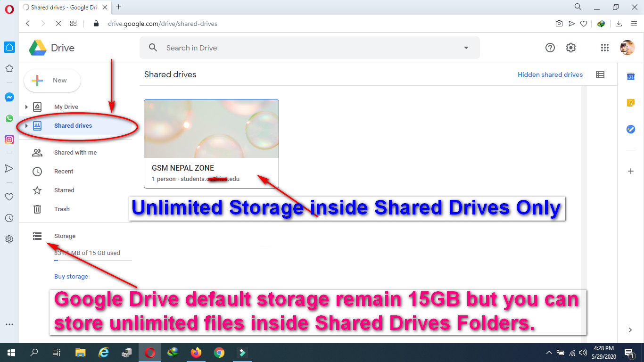
Task: Click the send flow arrow icon
Action: click(571, 24)
